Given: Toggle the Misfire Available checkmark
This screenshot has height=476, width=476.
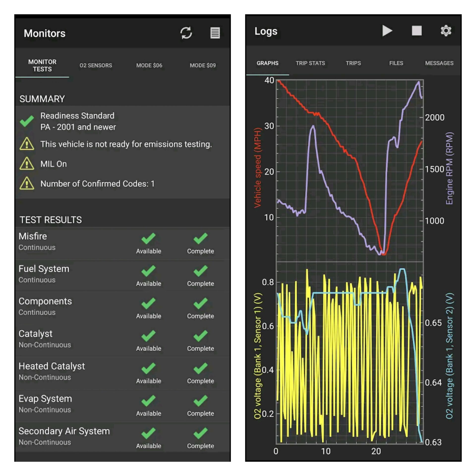Looking at the screenshot, I should click(148, 239).
